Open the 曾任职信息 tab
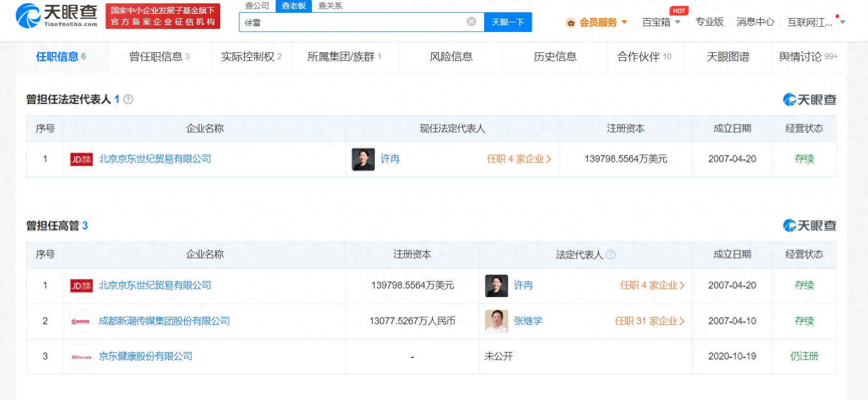 pyautogui.click(x=159, y=57)
